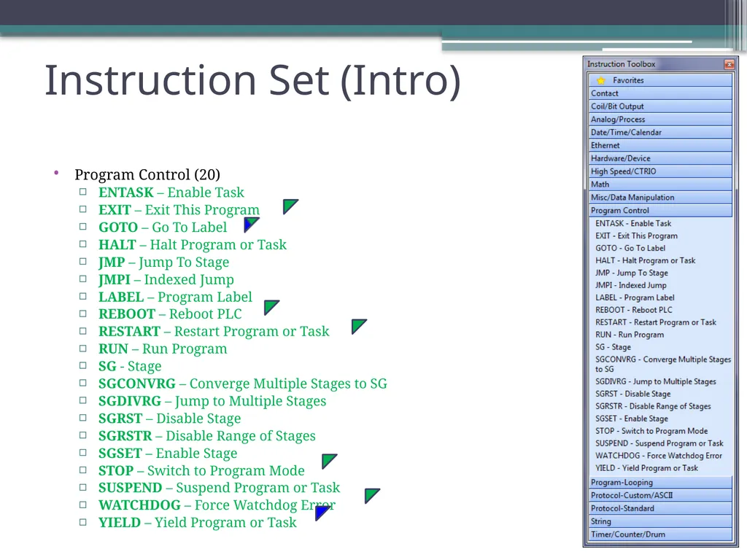Select SUSPEND - Suspend Program or Task in toolbox
This screenshot has width=747, height=560.
coord(659,443)
